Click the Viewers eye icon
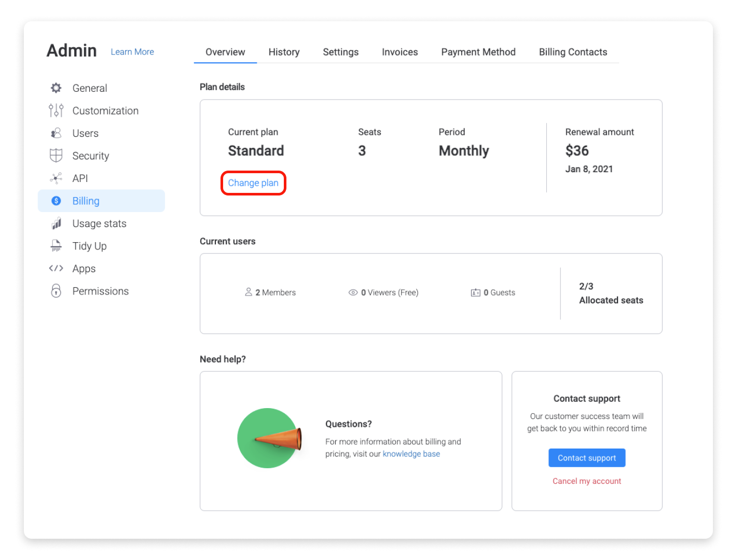The image size is (743, 560). click(353, 292)
